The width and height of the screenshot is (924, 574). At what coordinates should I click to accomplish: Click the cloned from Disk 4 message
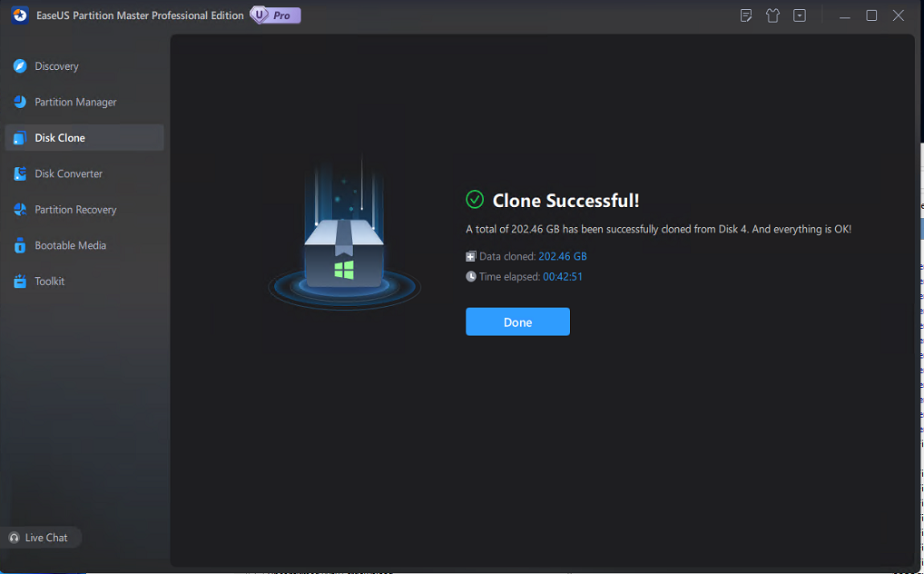click(x=658, y=229)
